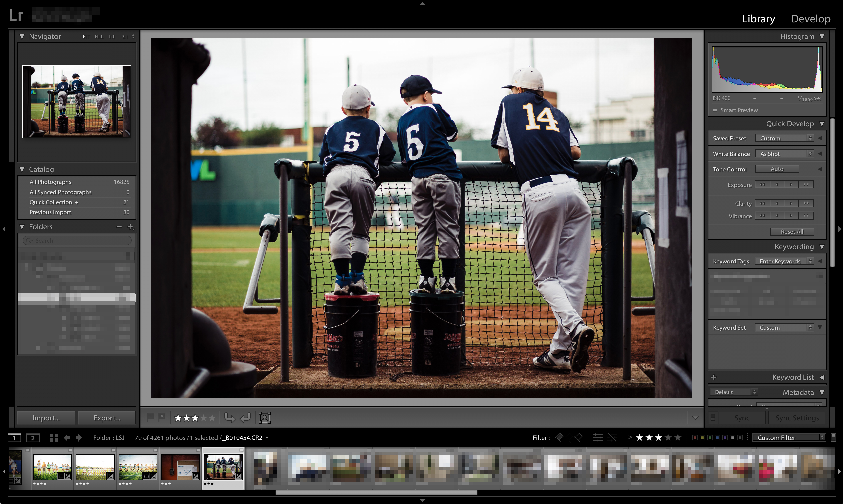Image resolution: width=843 pixels, height=504 pixels.
Task: Mark photo as rejected with flag
Action: (x=162, y=417)
